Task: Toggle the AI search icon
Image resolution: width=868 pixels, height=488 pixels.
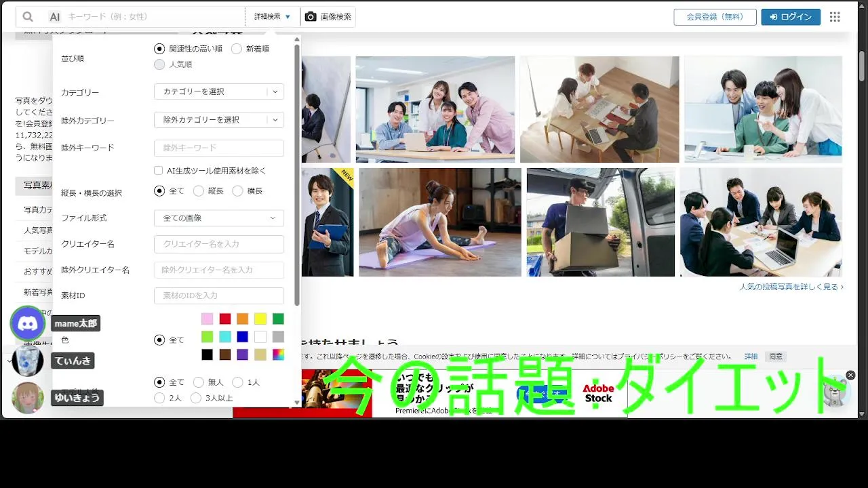Action: click(x=55, y=17)
